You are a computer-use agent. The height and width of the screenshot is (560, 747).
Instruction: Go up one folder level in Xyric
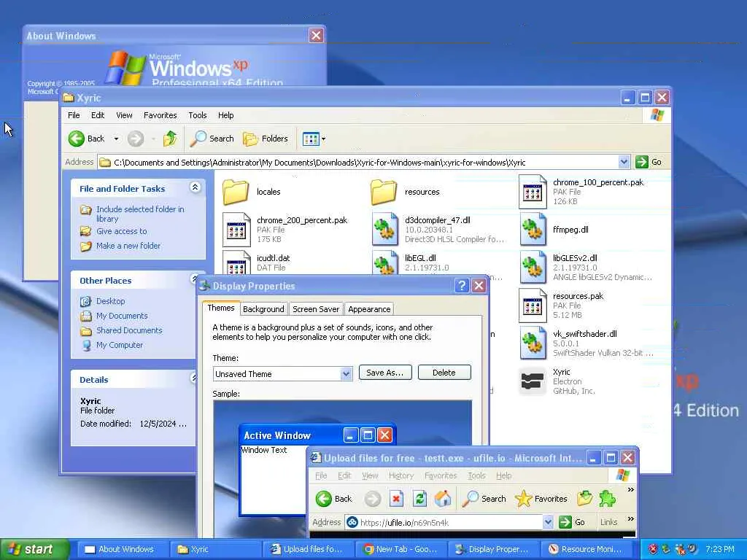tap(170, 139)
